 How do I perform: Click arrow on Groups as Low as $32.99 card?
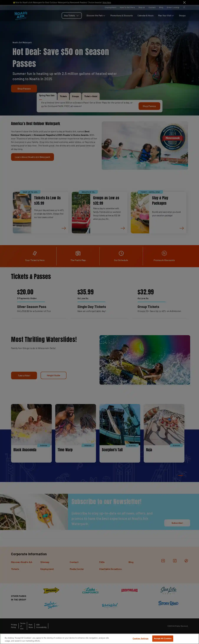(123, 228)
